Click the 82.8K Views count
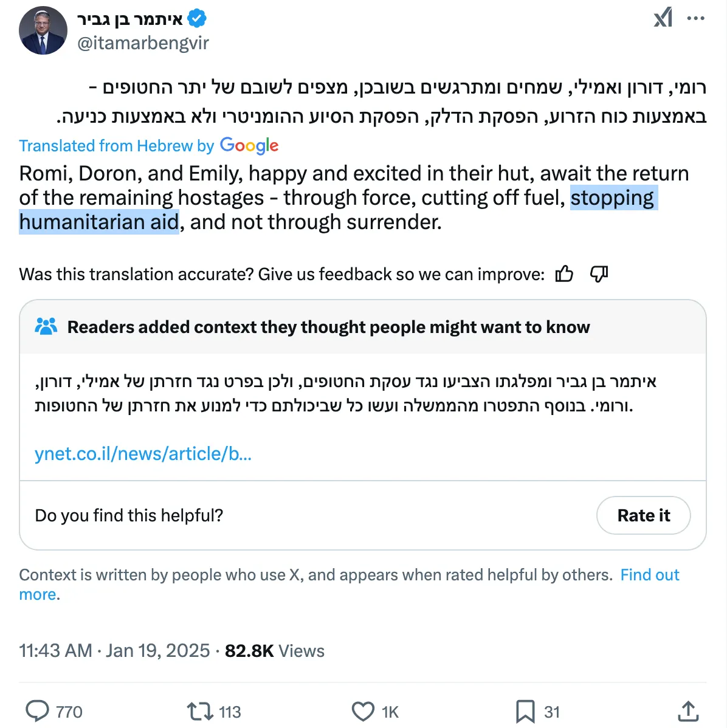The width and height of the screenshot is (727, 728). pyautogui.click(x=274, y=651)
